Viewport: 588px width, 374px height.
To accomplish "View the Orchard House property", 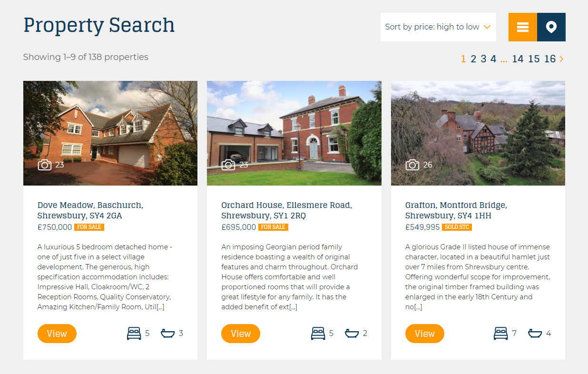I will [x=241, y=334].
